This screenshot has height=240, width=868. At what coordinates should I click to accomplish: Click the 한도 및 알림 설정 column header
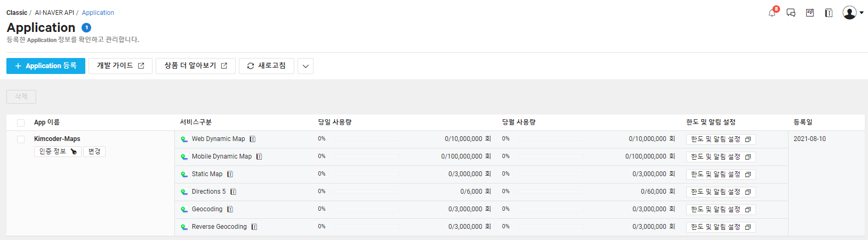711,122
